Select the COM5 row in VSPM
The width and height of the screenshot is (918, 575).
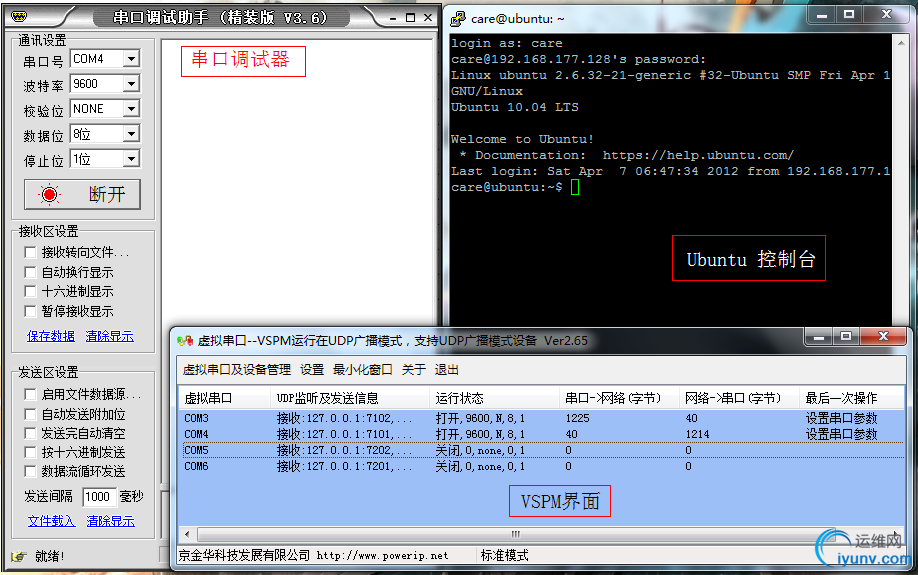pos(541,450)
